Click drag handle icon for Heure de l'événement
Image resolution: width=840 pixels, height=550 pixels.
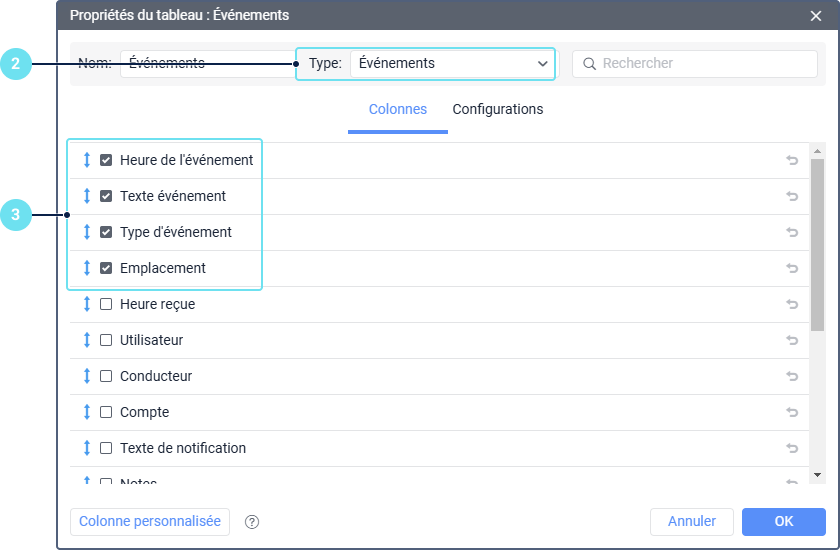pos(87,160)
